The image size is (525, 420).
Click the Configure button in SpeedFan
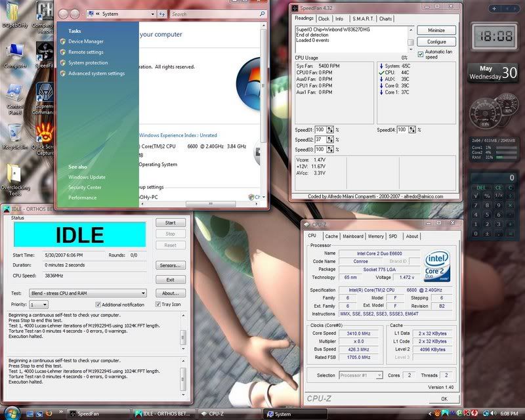point(436,42)
